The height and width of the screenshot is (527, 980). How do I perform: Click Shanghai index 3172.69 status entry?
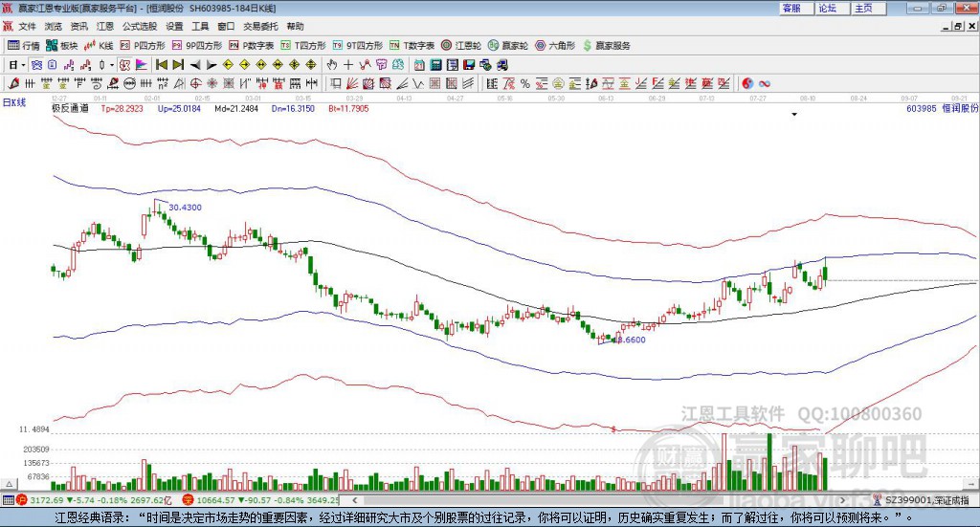click(x=94, y=500)
